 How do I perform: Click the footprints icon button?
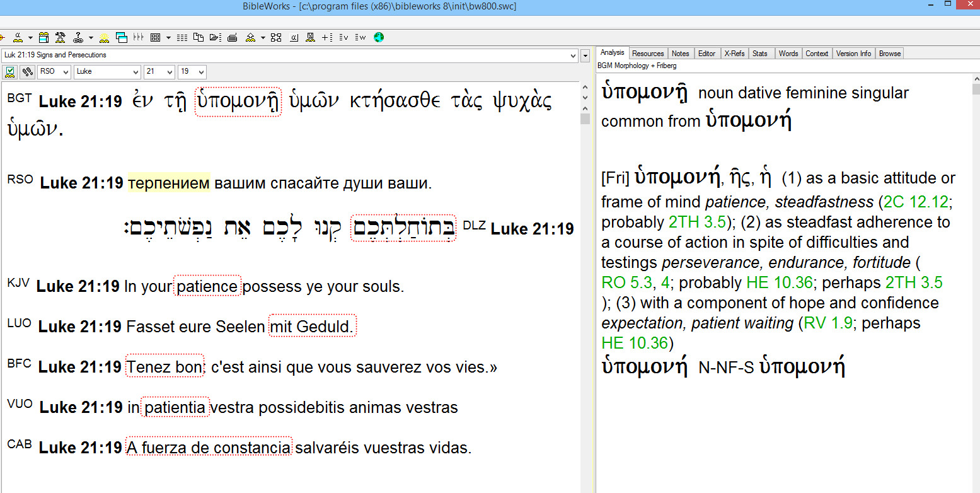pos(27,72)
